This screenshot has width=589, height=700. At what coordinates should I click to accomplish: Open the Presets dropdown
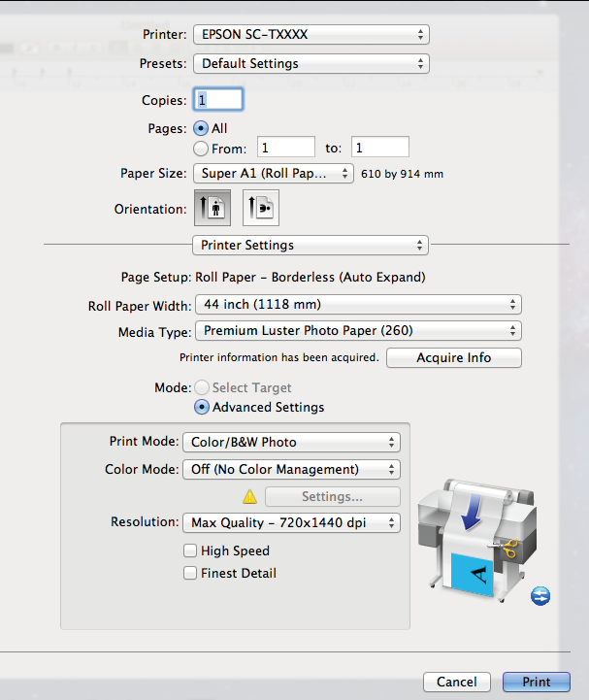[311, 63]
